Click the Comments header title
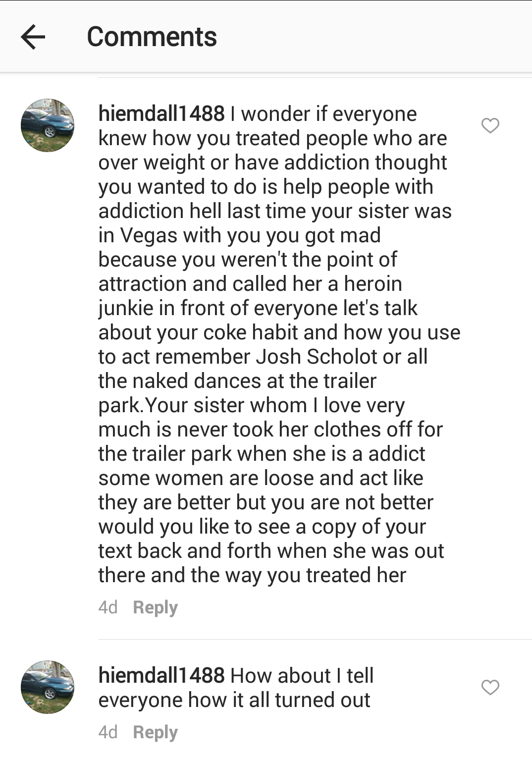This screenshot has width=532, height=760. [x=152, y=37]
